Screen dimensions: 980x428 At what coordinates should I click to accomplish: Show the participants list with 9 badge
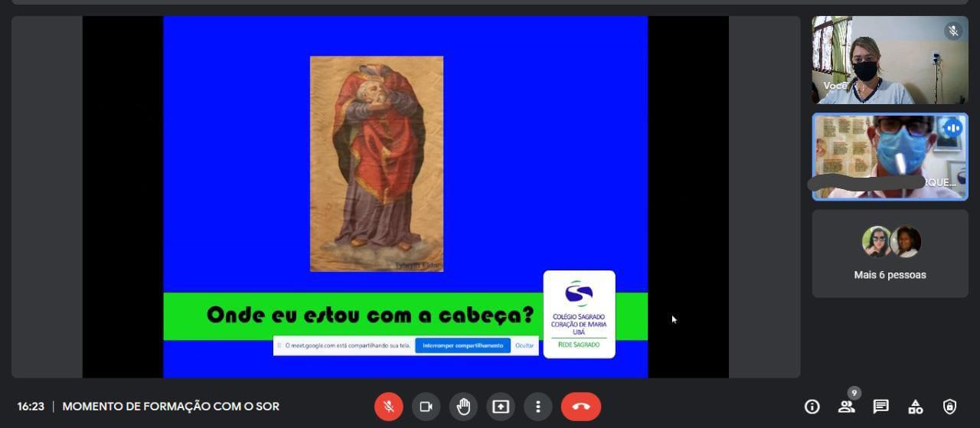coord(847,407)
